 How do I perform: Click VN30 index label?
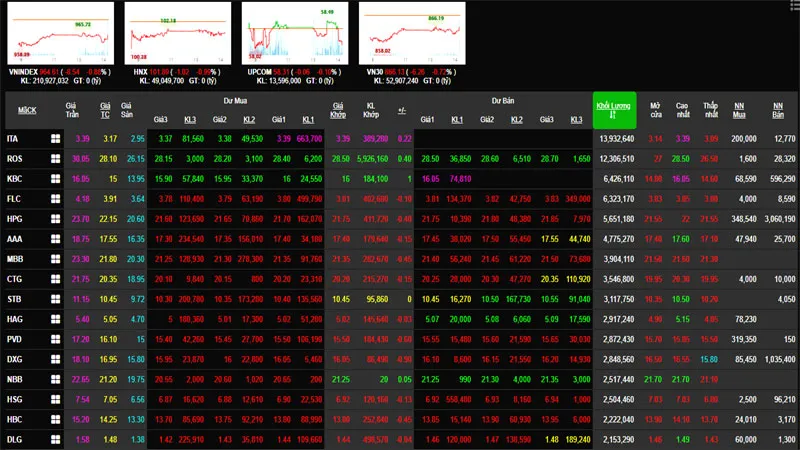tap(375, 72)
